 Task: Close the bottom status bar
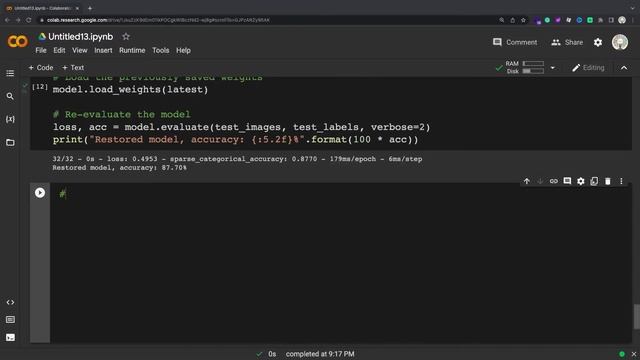(633, 354)
